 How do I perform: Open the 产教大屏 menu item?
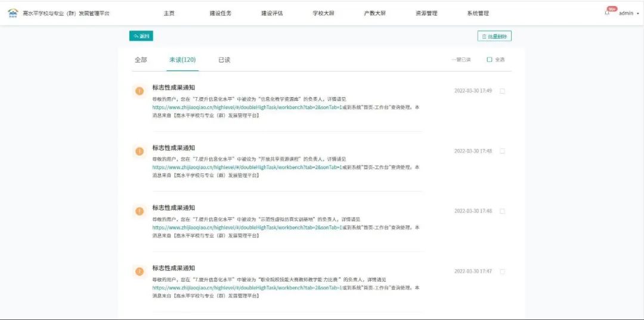pos(374,13)
